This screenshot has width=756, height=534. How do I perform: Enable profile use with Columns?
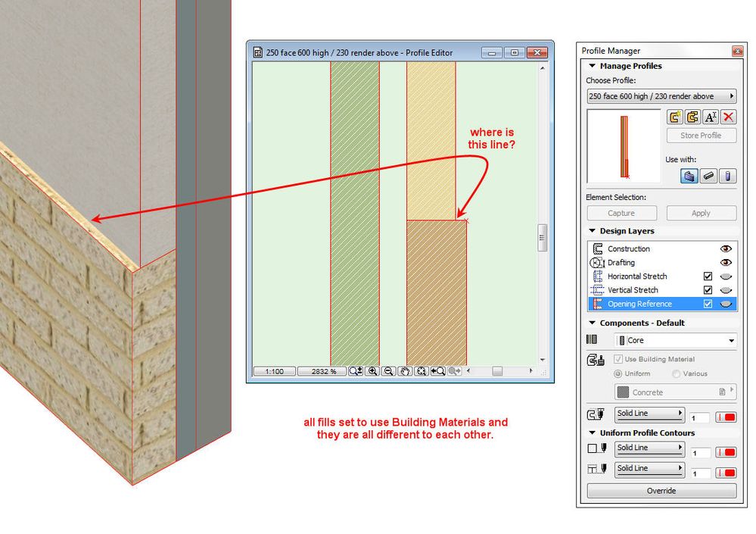click(x=728, y=176)
